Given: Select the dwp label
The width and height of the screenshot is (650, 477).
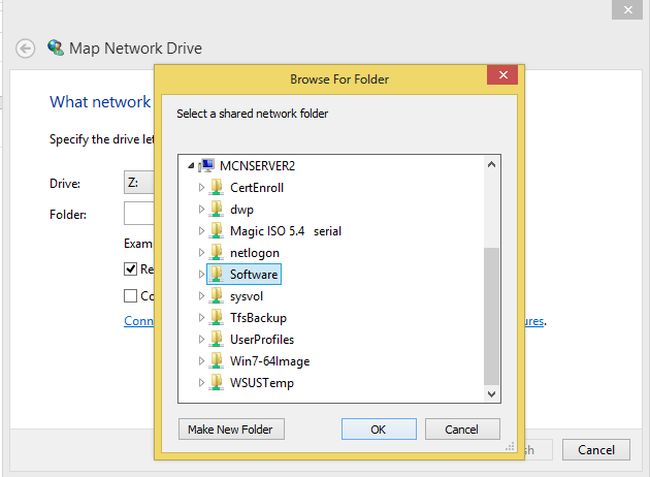Looking at the screenshot, I should pyautogui.click(x=242, y=209).
